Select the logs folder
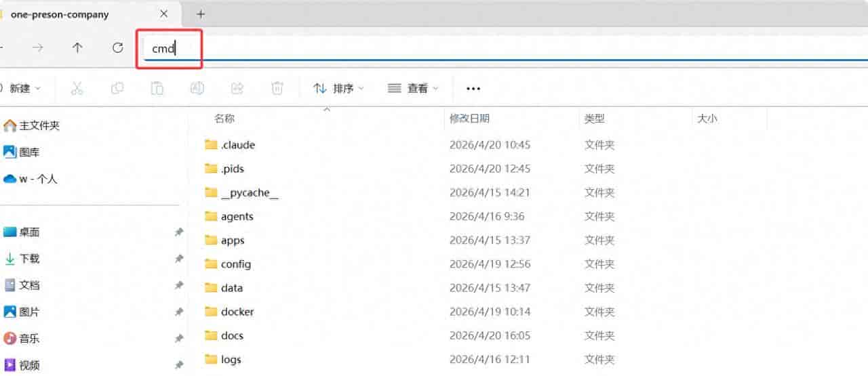868x376 pixels. coord(231,360)
